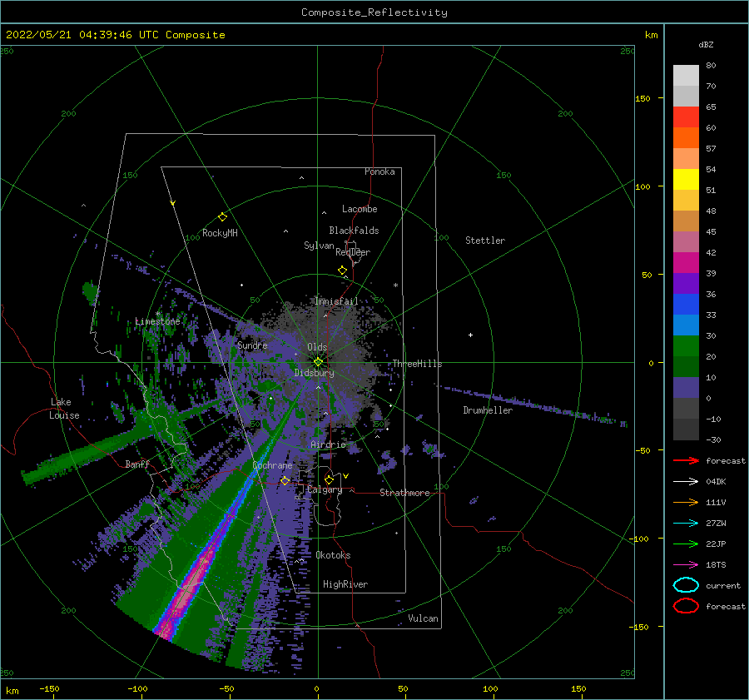Select the light gray 80 dBZ swatch
749x700 pixels.
686,75
